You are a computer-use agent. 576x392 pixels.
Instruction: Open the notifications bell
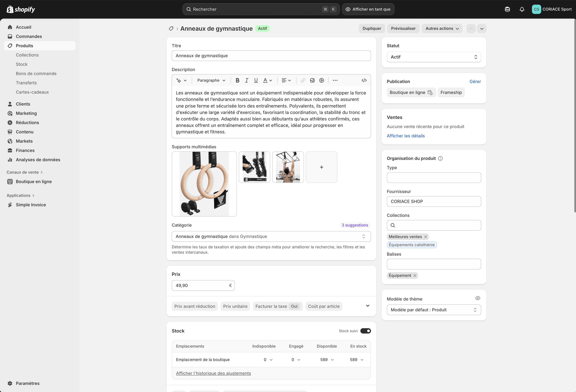522,9
